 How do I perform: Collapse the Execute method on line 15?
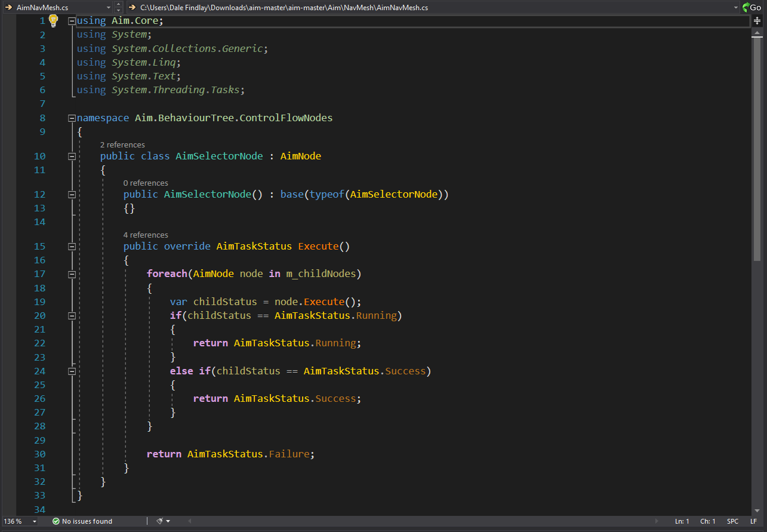coord(72,247)
